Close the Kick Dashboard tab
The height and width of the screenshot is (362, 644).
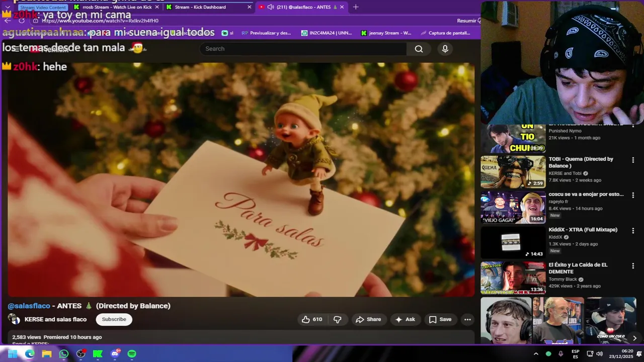[x=250, y=7]
